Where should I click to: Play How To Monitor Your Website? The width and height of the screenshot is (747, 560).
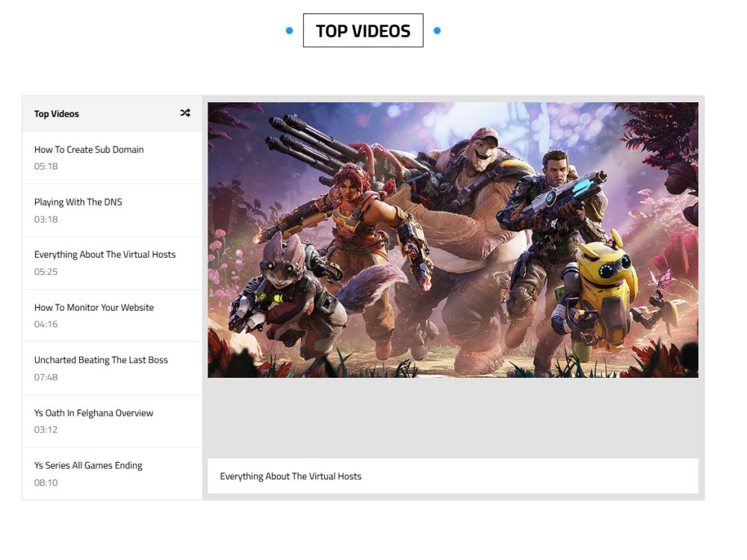tap(112, 316)
